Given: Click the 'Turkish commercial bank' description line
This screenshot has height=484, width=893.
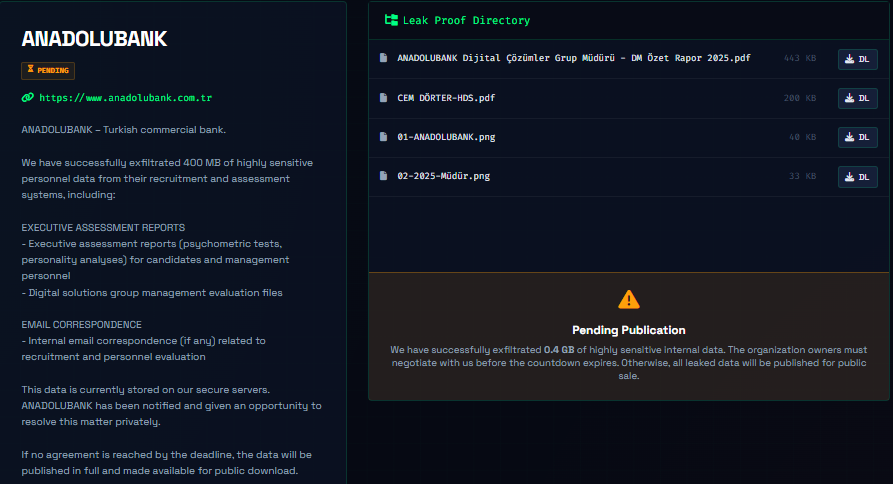Looking at the screenshot, I should [x=124, y=130].
